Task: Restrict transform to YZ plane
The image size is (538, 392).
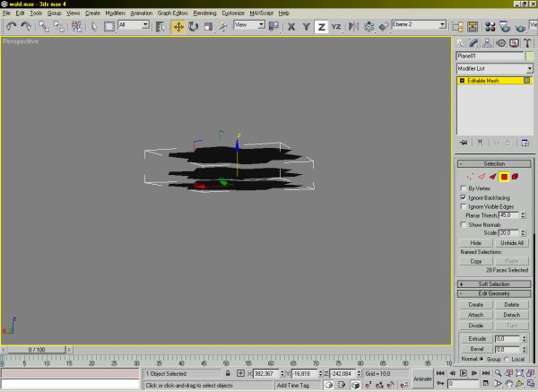Action: click(x=336, y=26)
